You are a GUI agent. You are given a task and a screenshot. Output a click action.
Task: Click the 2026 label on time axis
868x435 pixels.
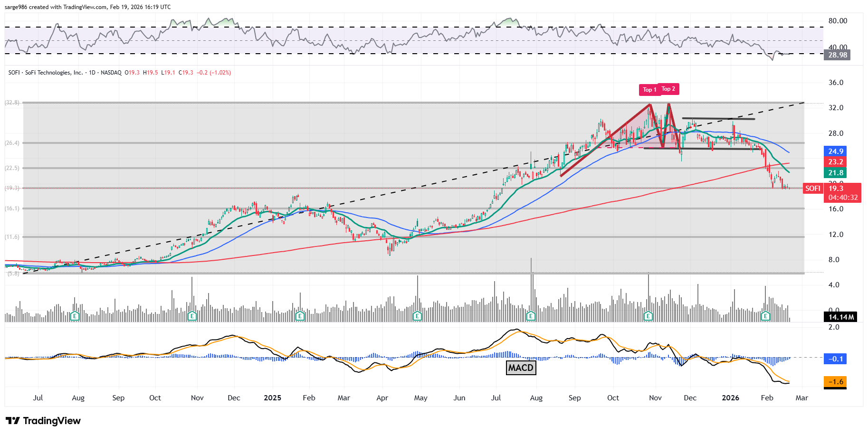click(730, 398)
